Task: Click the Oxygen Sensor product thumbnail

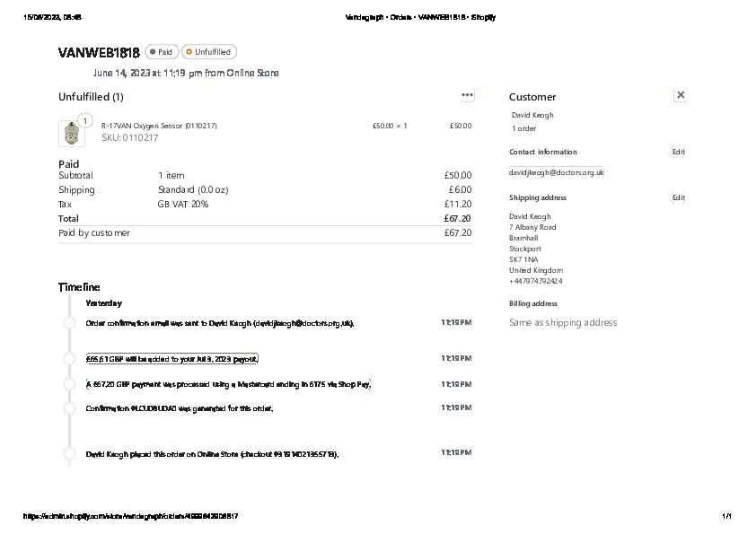Action: pos(71,134)
